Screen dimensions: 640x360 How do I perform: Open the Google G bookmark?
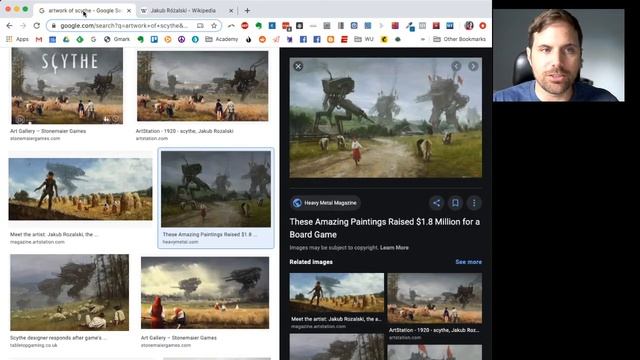pos(93,39)
